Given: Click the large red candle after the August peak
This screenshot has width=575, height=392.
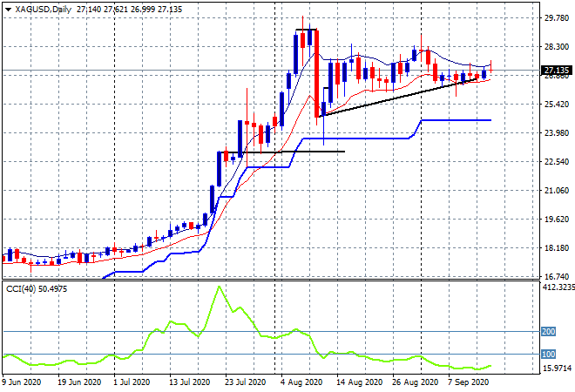Looking at the screenshot, I should pos(317,74).
